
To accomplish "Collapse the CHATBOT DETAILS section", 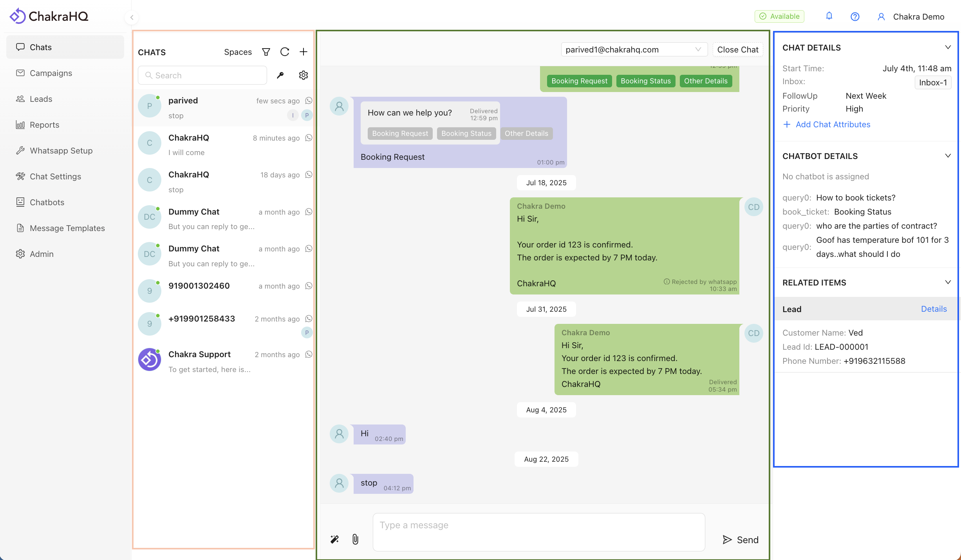I will [x=948, y=156].
